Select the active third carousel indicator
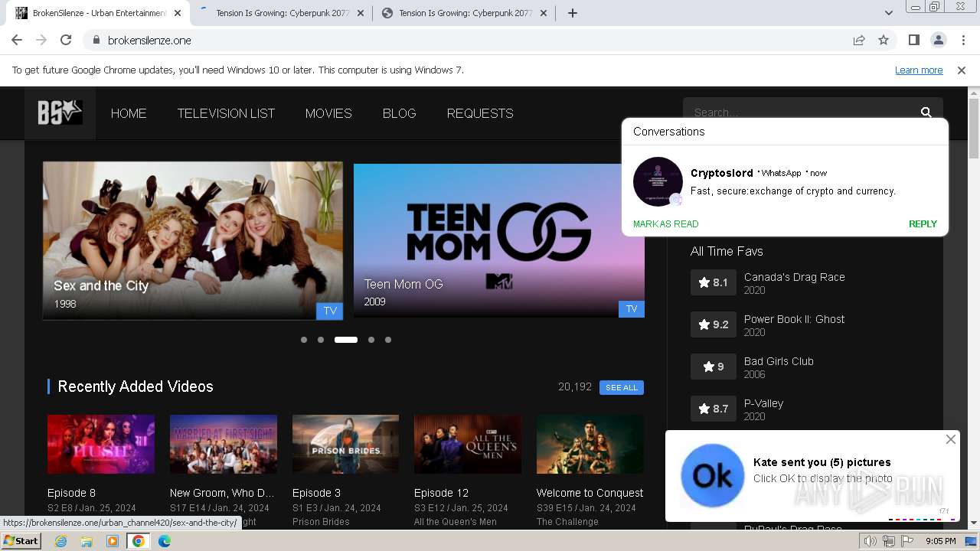This screenshot has height=551, width=980. pyautogui.click(x=346, y=340)
